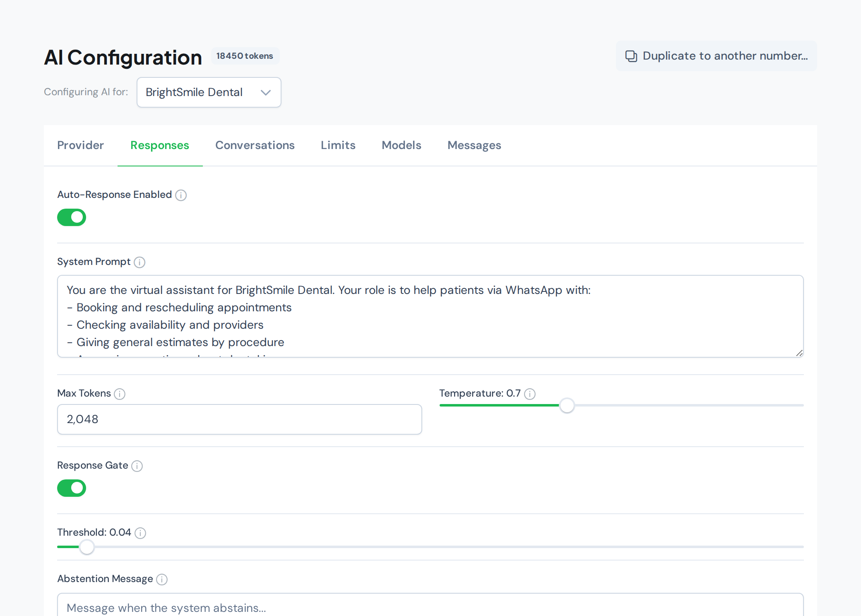
Task: Switch to the Provider tab
Action: [80, 145]
